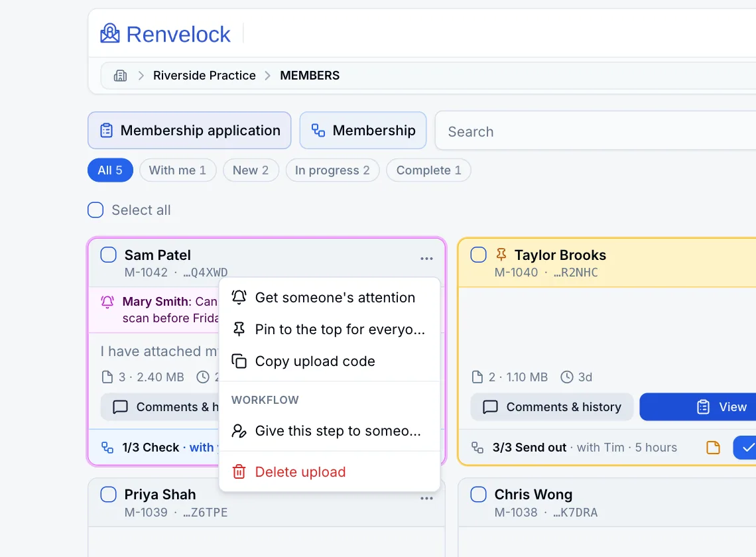Tick the Select all checkbox
The image size is (756, 557).
(x=95, y=210)
